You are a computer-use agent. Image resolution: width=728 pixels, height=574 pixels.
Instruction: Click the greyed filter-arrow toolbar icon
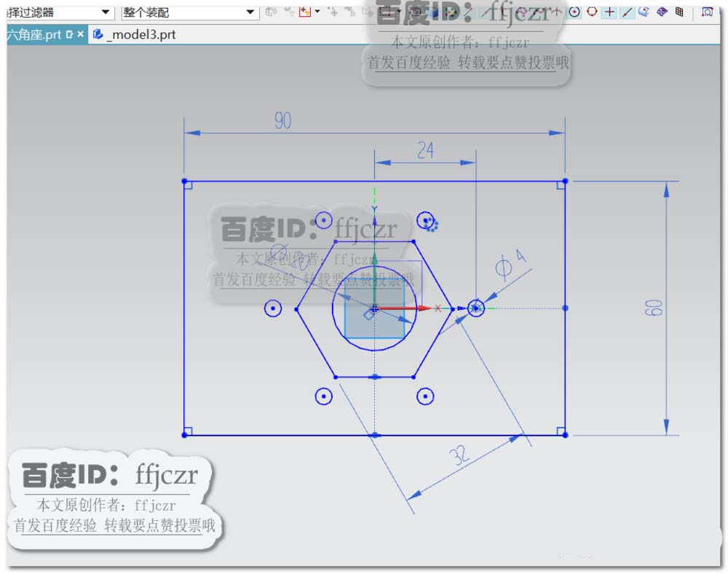tap(289, 12)
